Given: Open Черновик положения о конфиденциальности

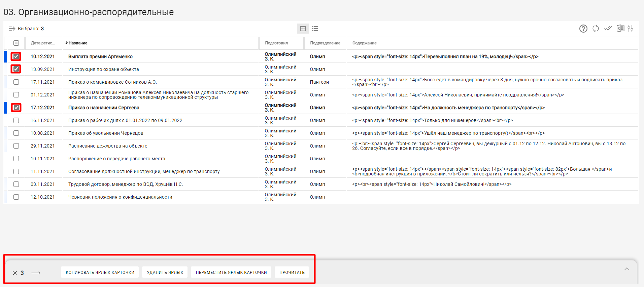Looking at the screenshot, I should pos(120,197).
